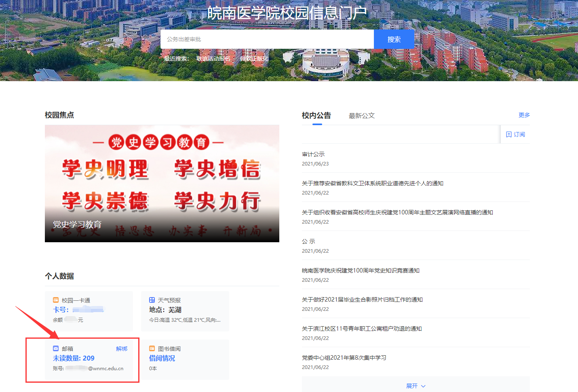Click the 卡号 card number link

[x=78, y=310]
